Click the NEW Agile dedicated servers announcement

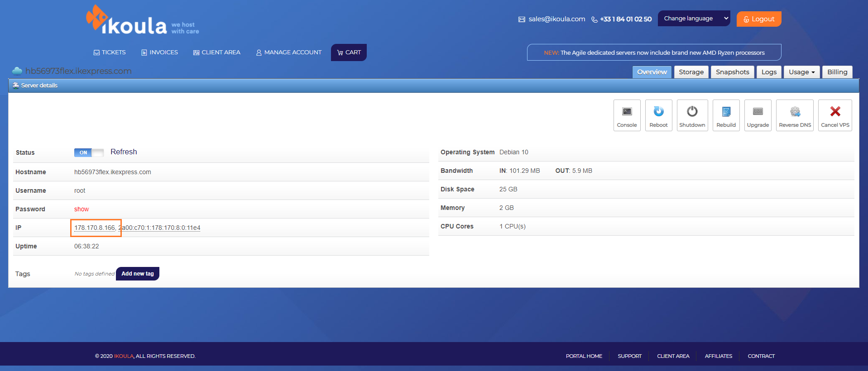pos(654,52)
